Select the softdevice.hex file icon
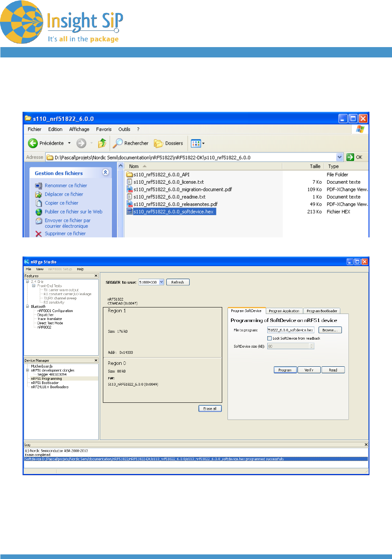This screenshot has height=559, width=392. pyautogui.click(x=130, y=212)
